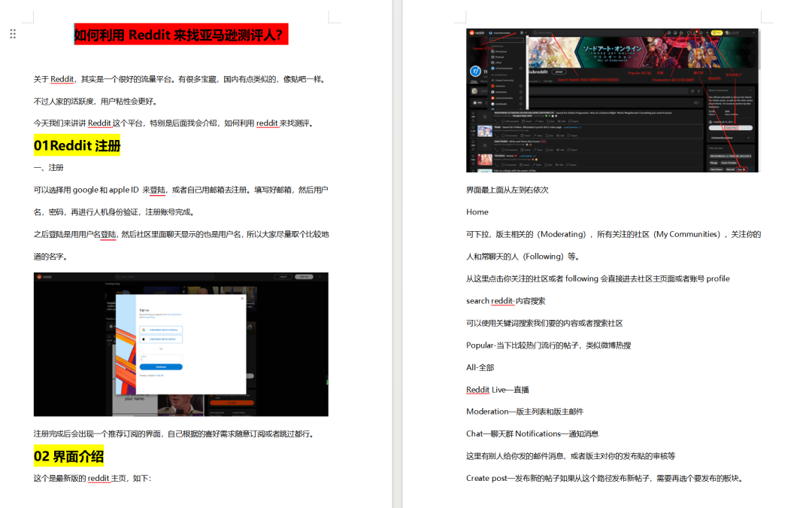Click the line 人和常聊天的人（Following）等。

point(525,257)
